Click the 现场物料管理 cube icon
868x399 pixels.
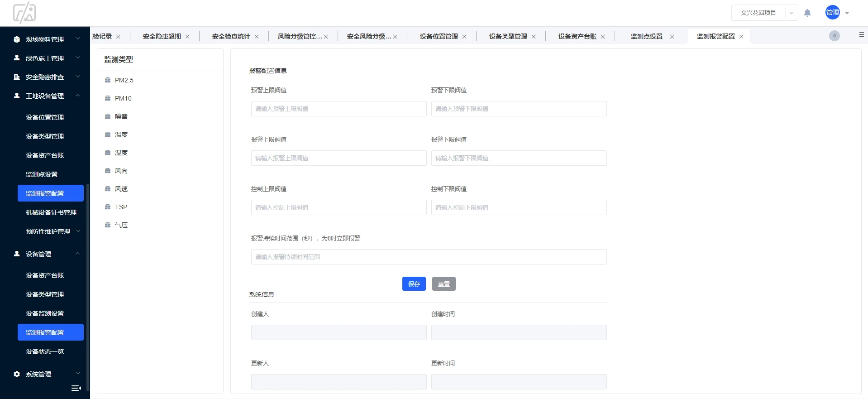pos(17,39)
